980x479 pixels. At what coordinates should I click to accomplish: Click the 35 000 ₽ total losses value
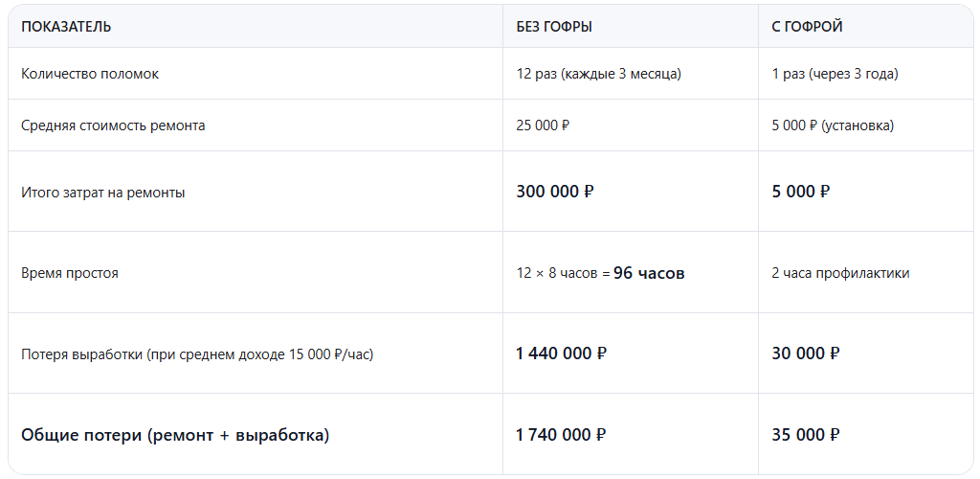pyautogui.click(x=806, y=435)
